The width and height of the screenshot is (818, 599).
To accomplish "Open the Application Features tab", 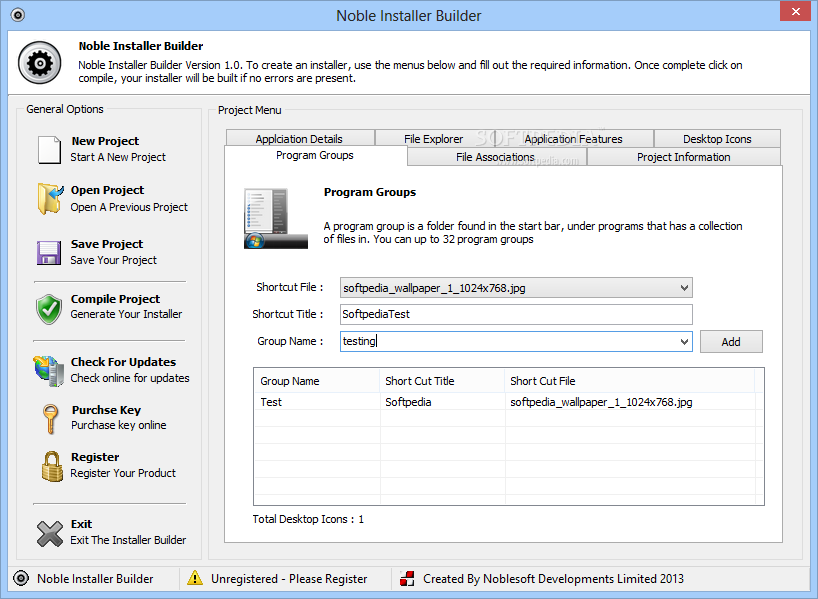I will pyautogui.click(x=573, y=139).
